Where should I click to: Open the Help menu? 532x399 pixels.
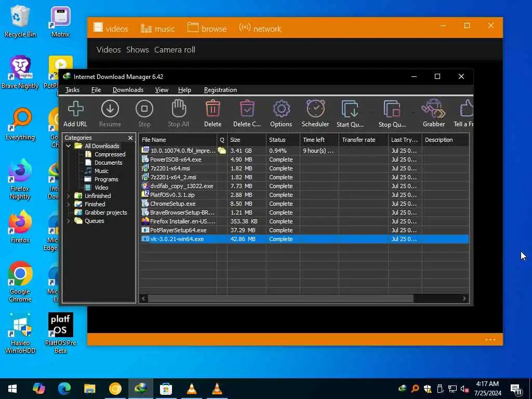click(184, 90)
